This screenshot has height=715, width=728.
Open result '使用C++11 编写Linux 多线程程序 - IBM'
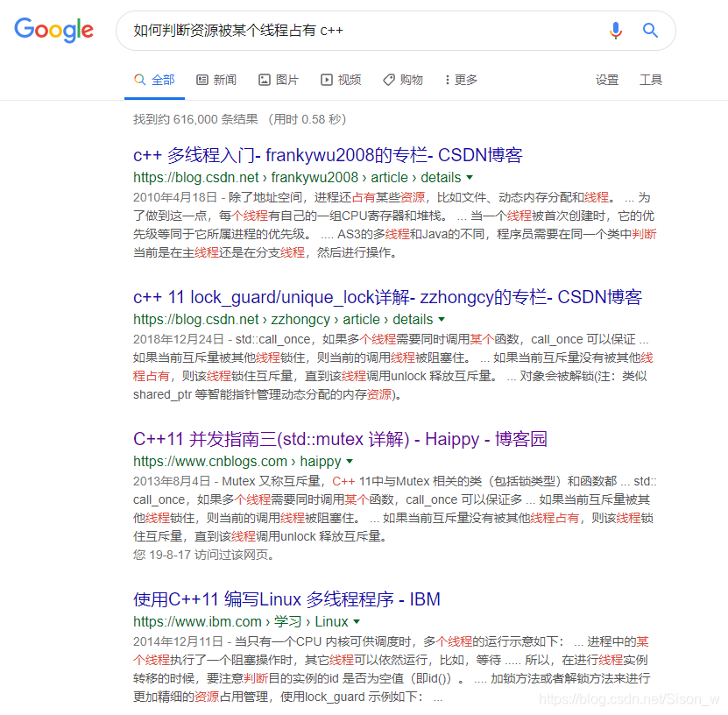pyautogui.click(x=286, y=599)
